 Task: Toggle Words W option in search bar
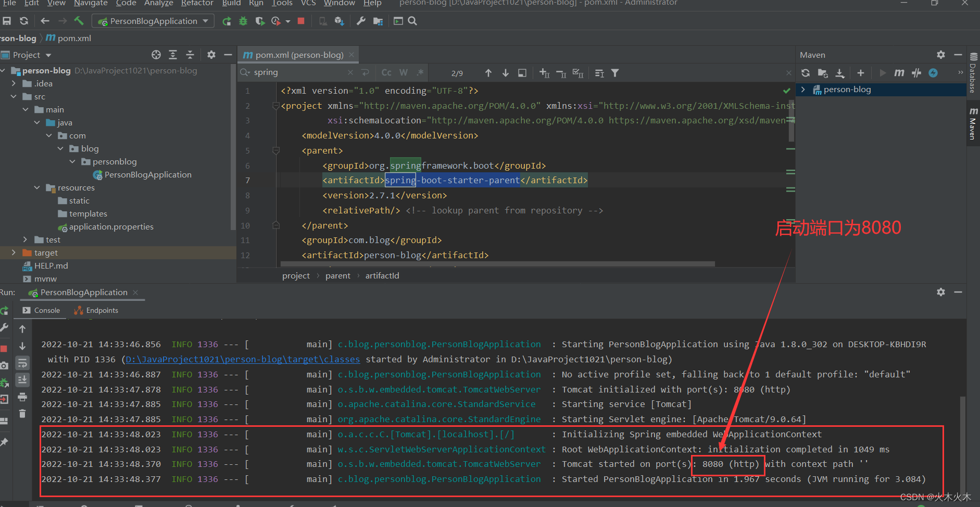[404, 72]
